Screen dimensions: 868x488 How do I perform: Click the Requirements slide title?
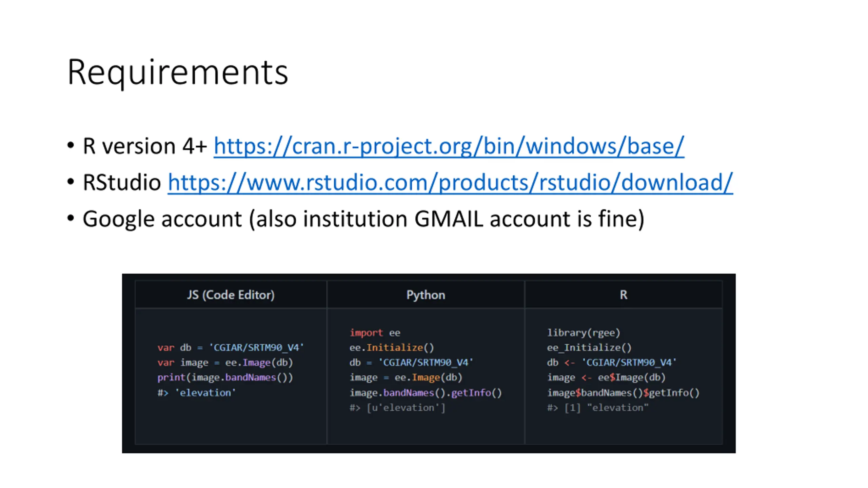[178, 73]
